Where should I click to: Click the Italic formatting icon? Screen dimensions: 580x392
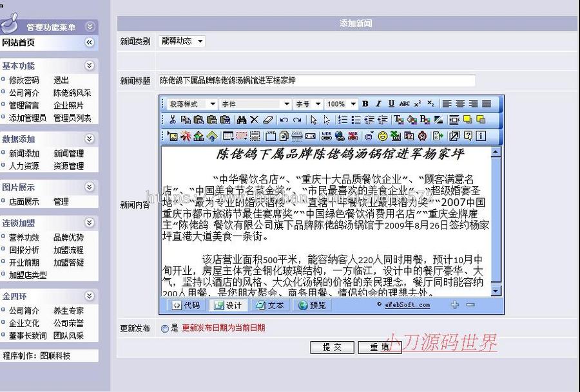point(378,104)
